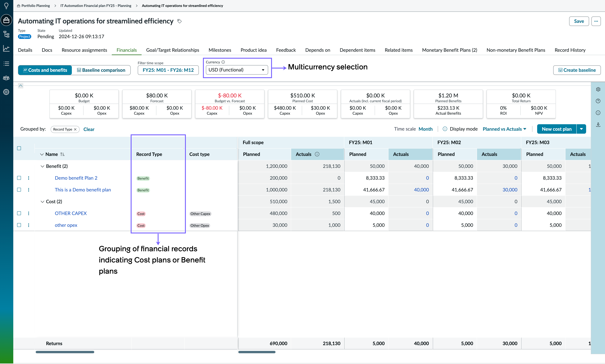Open the Milestones tab

(220, 50)
